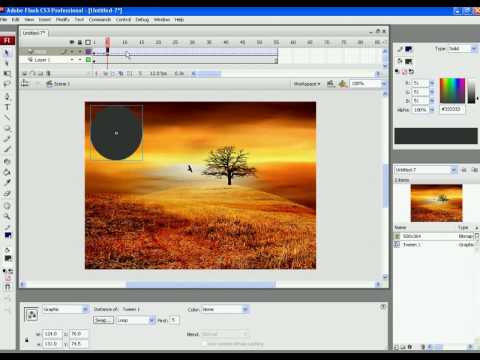Open the Insert menu
The height and width of the screenshot is (360, 480).
coord(45,20)
